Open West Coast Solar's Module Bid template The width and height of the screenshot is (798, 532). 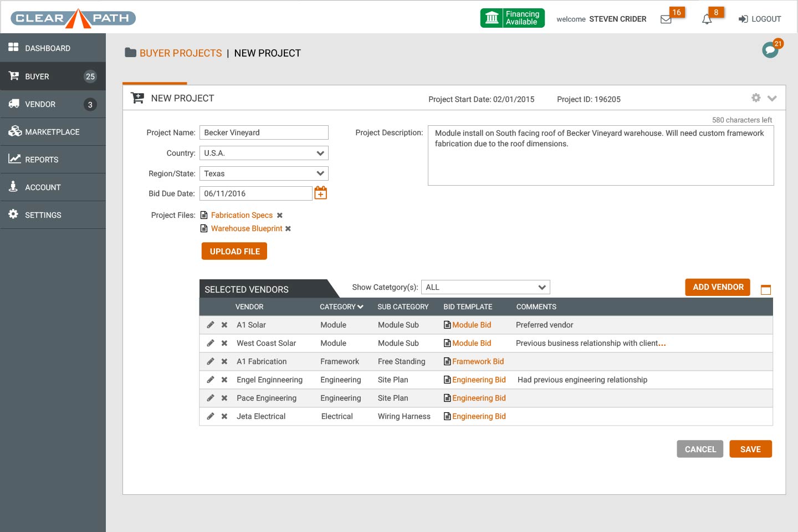coord(472,343)
